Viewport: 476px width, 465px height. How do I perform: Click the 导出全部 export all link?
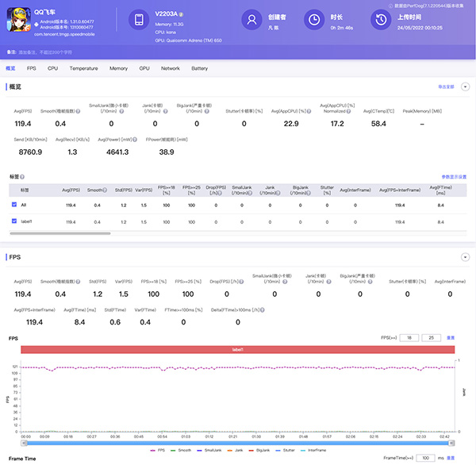(446, 86)
